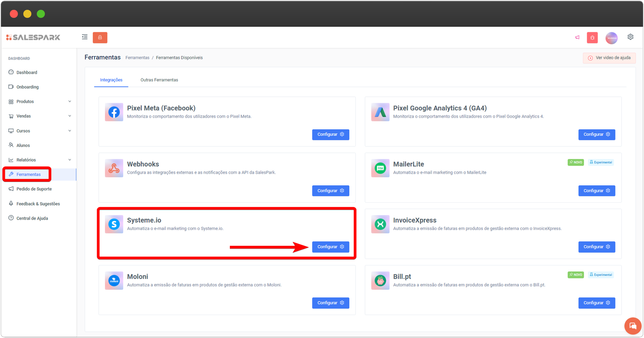Click the SalesPark logo
This screenshot has width=644, height=338.
(33, 37)
